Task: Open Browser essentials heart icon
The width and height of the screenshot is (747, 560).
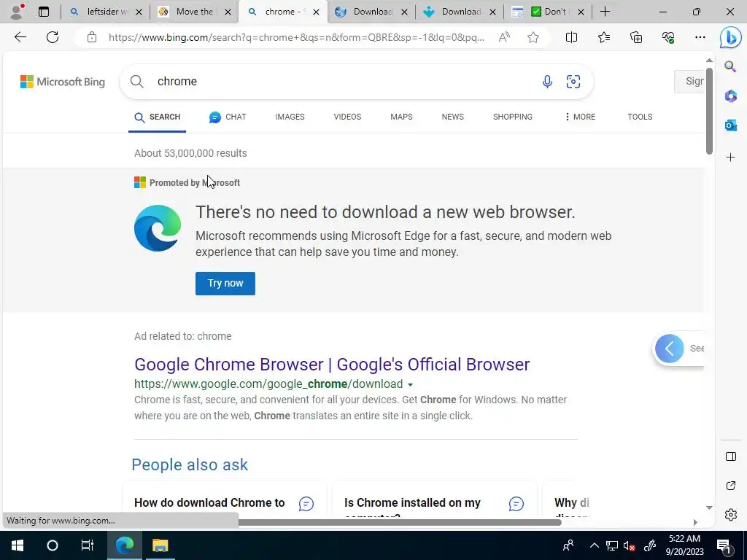Action: (668, 37)
